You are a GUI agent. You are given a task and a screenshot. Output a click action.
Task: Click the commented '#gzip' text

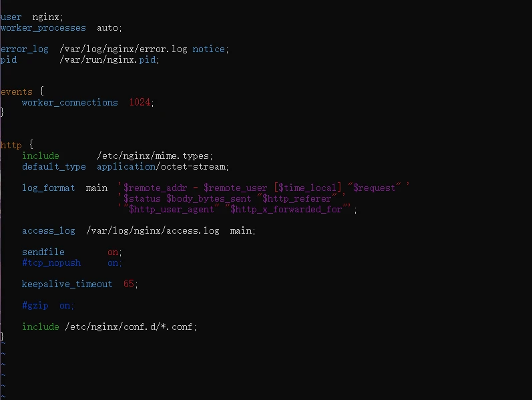35,306
